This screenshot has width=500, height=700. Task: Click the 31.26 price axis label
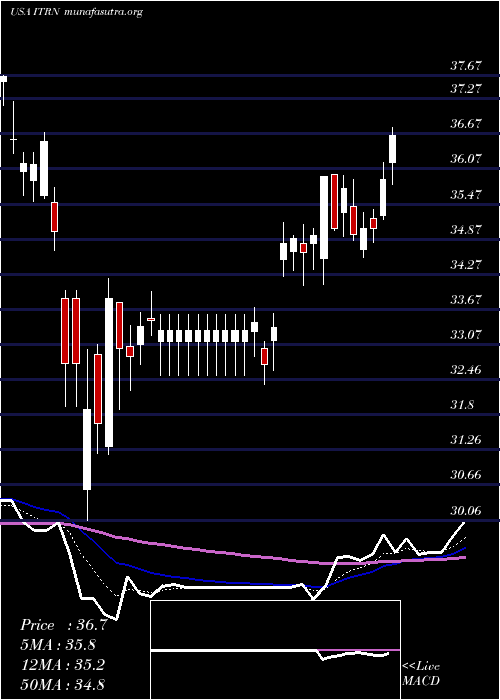coord(466,440)
